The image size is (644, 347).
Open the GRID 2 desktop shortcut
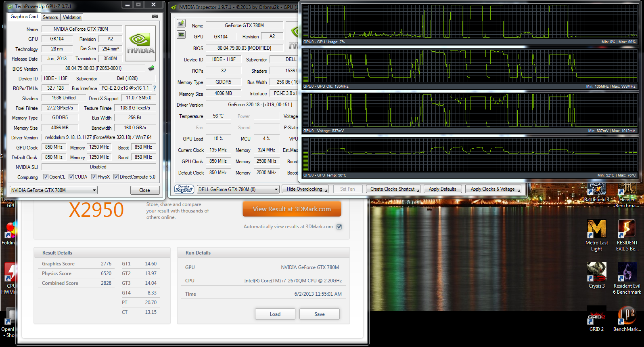click(597, 319)
